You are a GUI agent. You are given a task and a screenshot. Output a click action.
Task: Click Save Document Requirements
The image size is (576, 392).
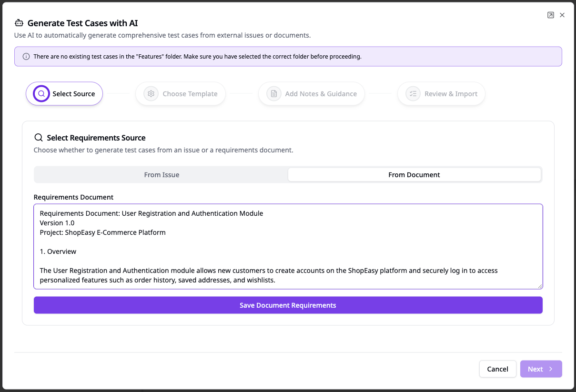pyautogui.click(x=288, y=305)
